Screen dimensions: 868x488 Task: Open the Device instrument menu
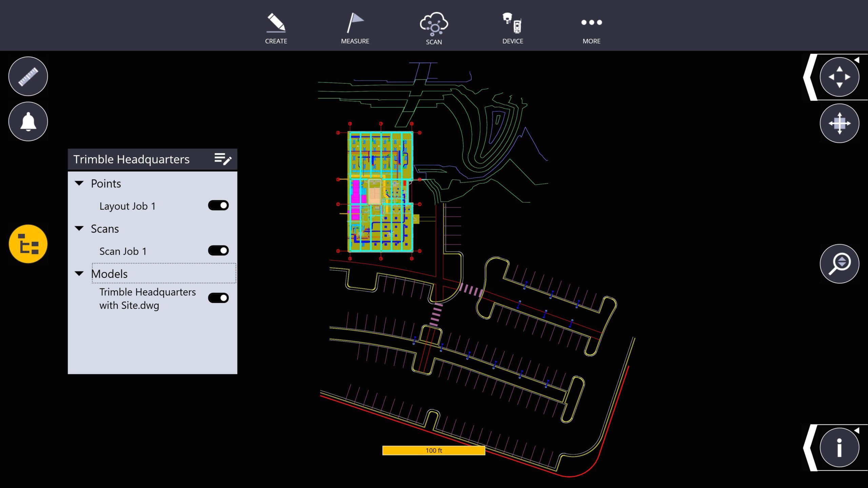pos(513,28)
